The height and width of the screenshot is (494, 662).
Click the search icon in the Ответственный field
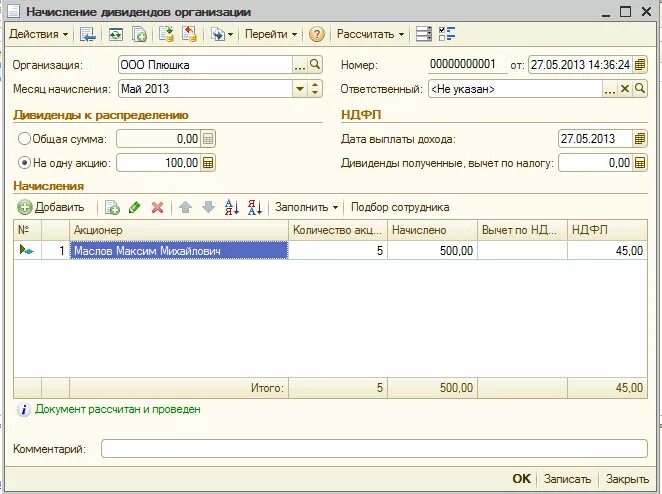point(640,89)
